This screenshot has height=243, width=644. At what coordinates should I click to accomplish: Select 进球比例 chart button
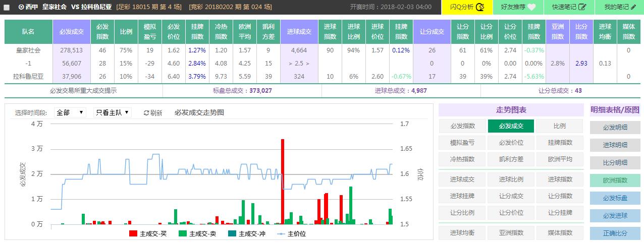click(x=511, y=179)
